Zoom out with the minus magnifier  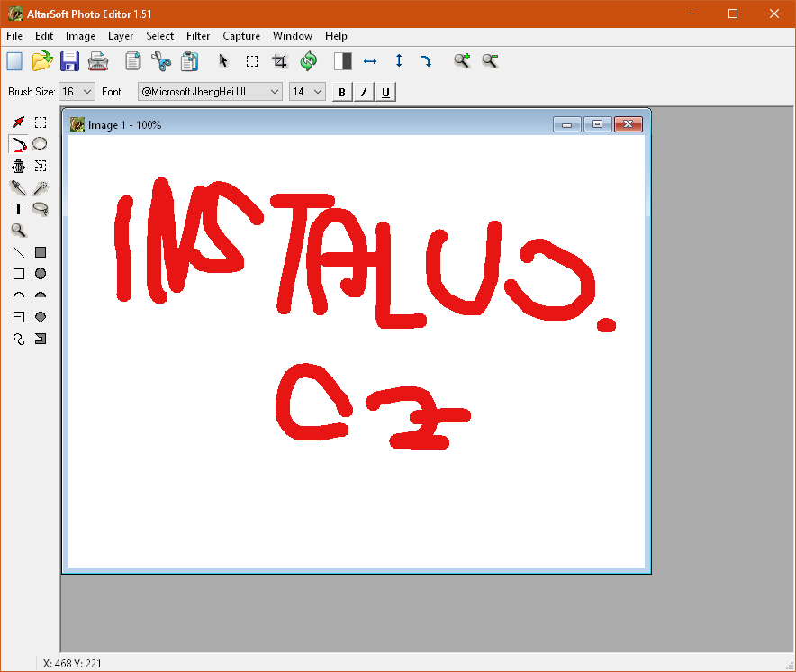(x=490, y=61)
